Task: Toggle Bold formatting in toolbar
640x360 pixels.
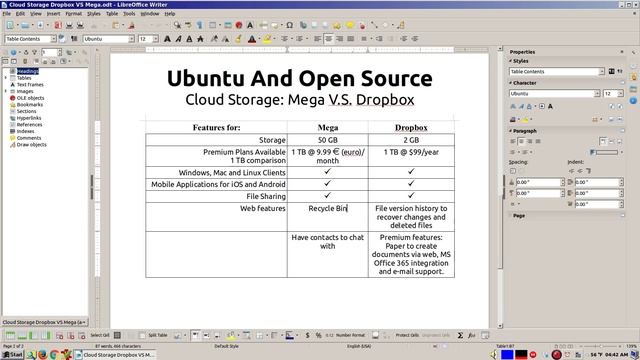Action: pos(167,39)
